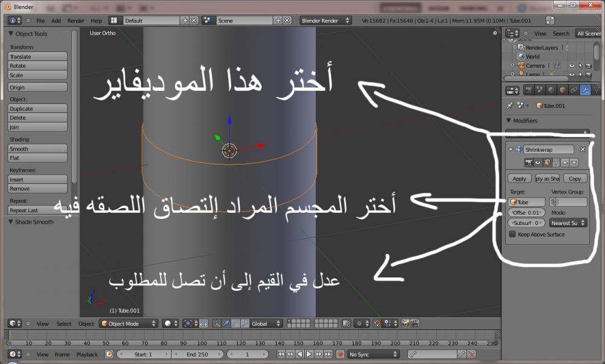Jump to the first frame
The width and height of the screenshot is (605, 364).
click(x=281, y=354)
